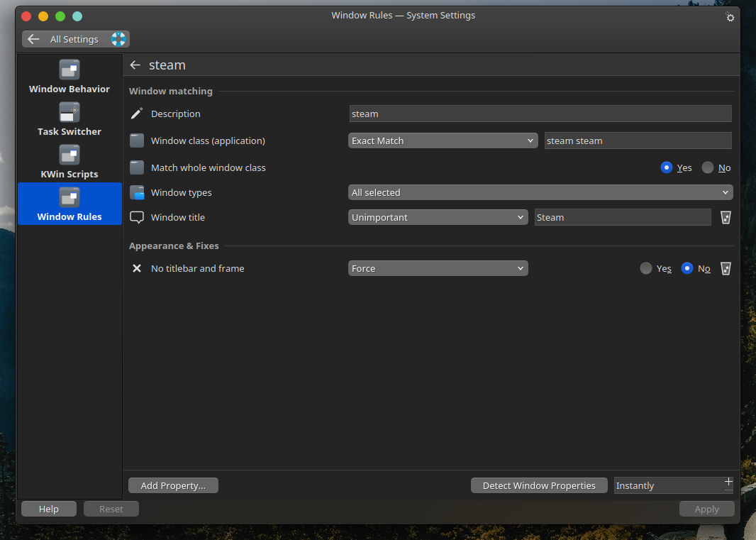
Task: Click the Window class (application) icon
Action: coord(137,141)
